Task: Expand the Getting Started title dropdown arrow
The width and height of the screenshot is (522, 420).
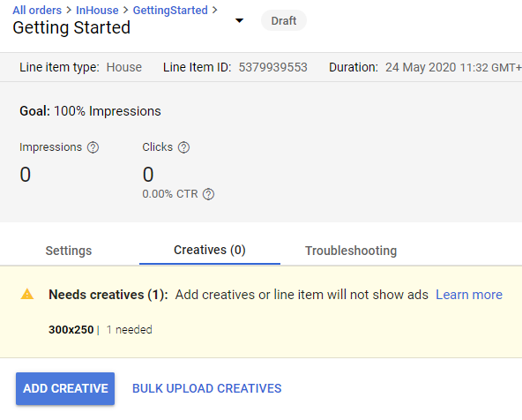Action: [239, 20]
